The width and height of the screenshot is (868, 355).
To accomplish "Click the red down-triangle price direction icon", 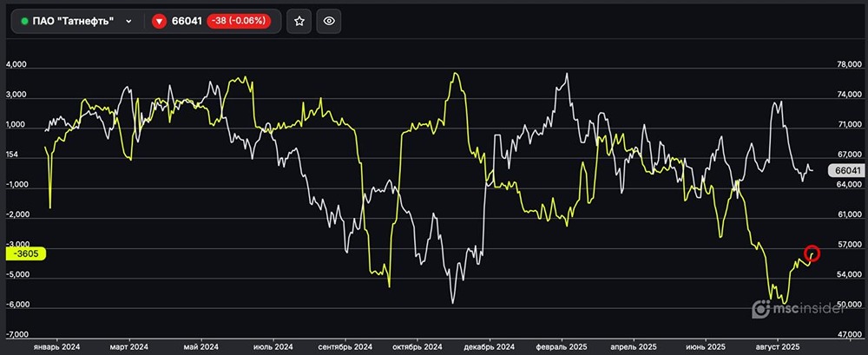I will [x=159, y=22].
